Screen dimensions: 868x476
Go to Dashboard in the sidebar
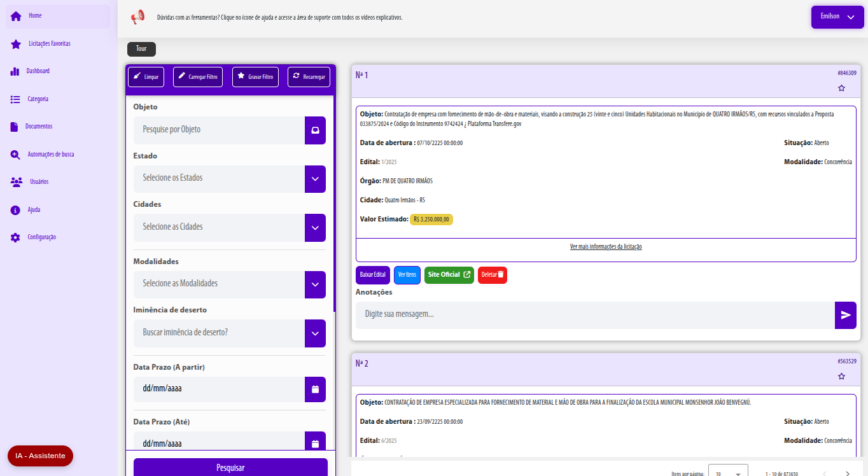pos(38,71)
